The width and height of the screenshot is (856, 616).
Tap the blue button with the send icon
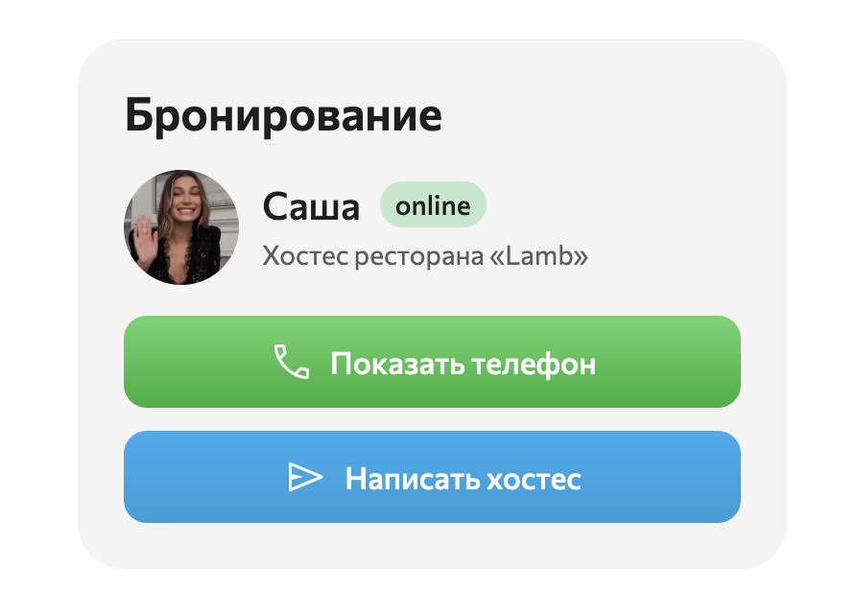pos(432,477)
